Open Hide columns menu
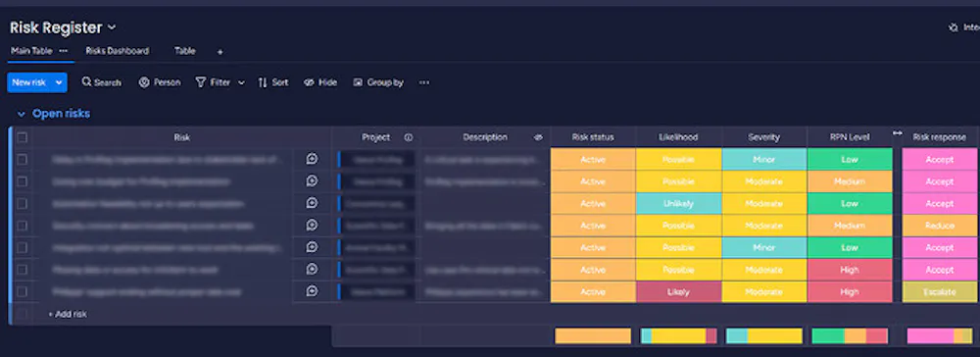The width and height of the screenshot is (980, 357). [320, 82]
